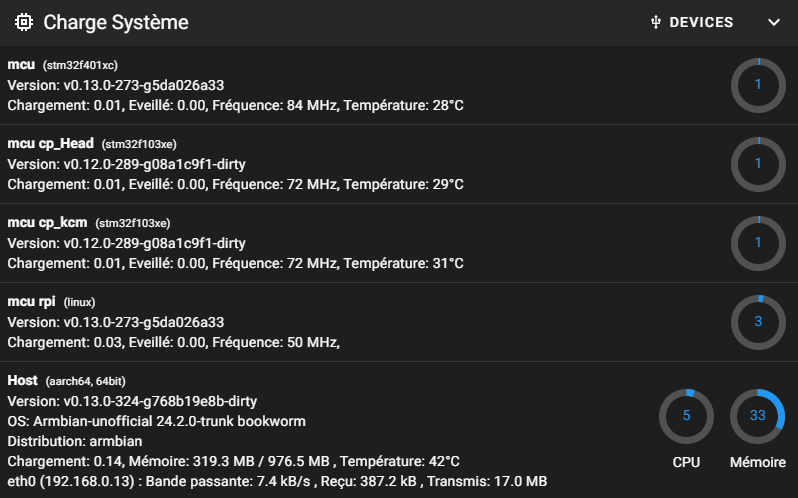Collapse the Charge Système panel
798x498 pixels.
[x=773, y=22]
